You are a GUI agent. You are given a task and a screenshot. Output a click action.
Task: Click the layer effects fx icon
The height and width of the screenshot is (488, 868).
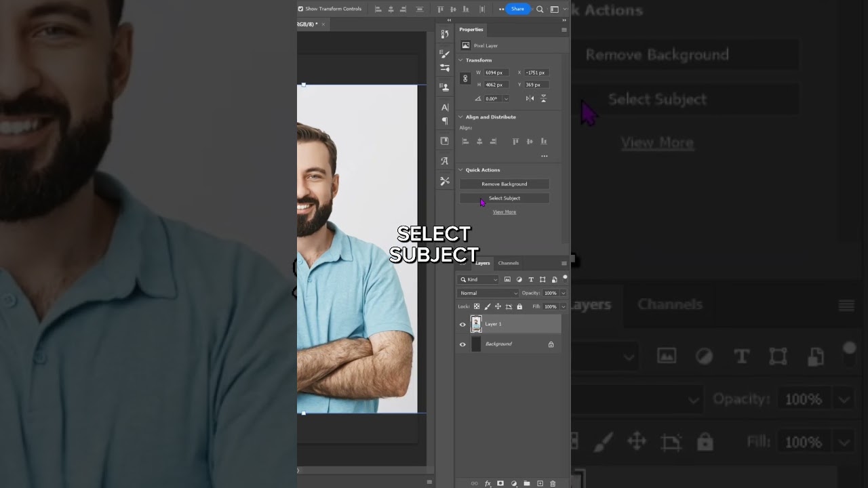click(x=488, y=483)
